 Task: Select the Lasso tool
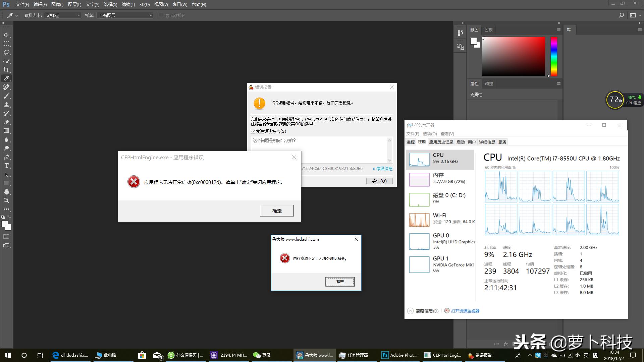tap(6, 53)
